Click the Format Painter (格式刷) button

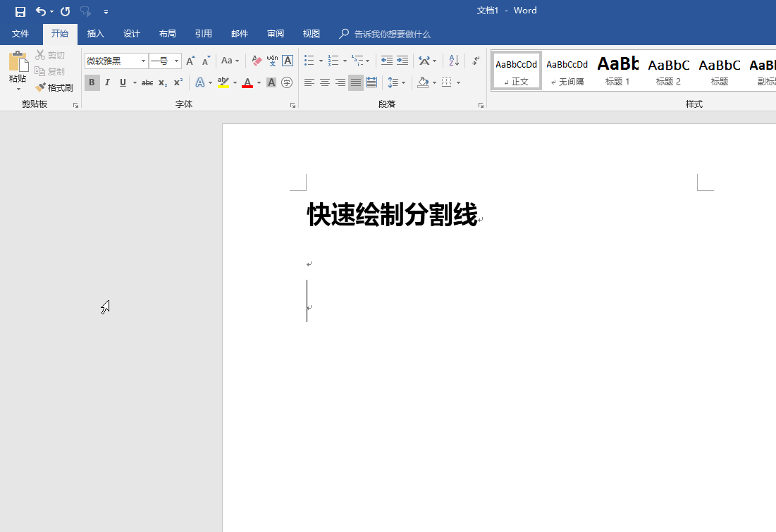(55, 88)
